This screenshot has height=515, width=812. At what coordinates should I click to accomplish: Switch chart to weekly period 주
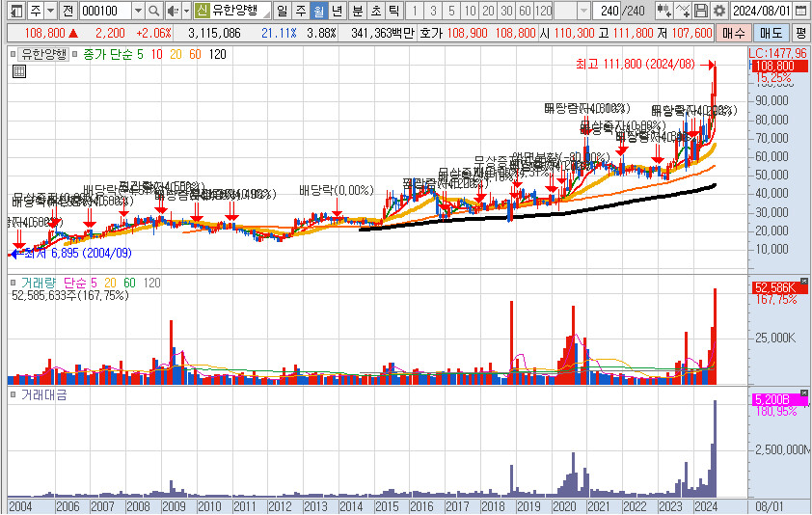coord(299,11)
